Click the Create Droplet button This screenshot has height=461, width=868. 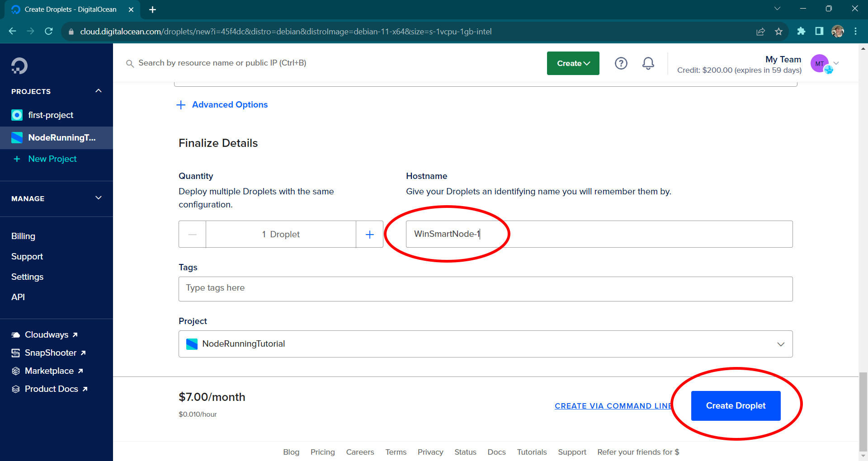736,406
